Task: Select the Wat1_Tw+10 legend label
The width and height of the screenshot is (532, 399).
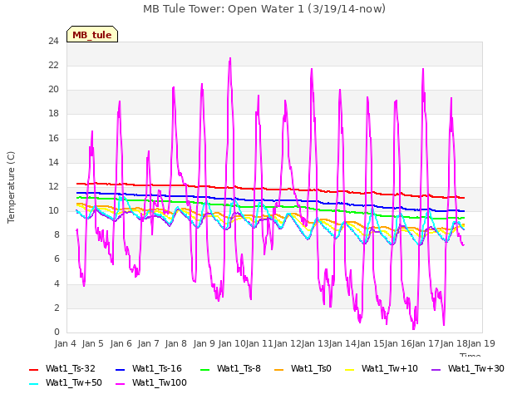Action: point(390,369)
